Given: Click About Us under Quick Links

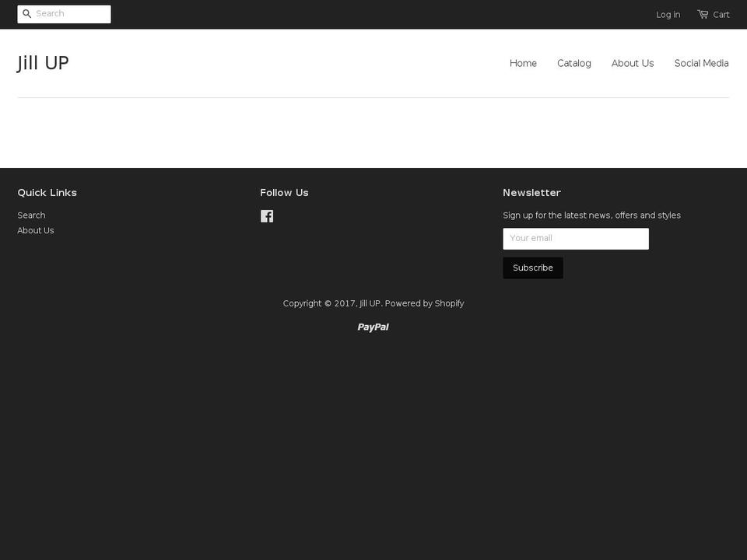Looking at the screenshot, I should [36, 230].
